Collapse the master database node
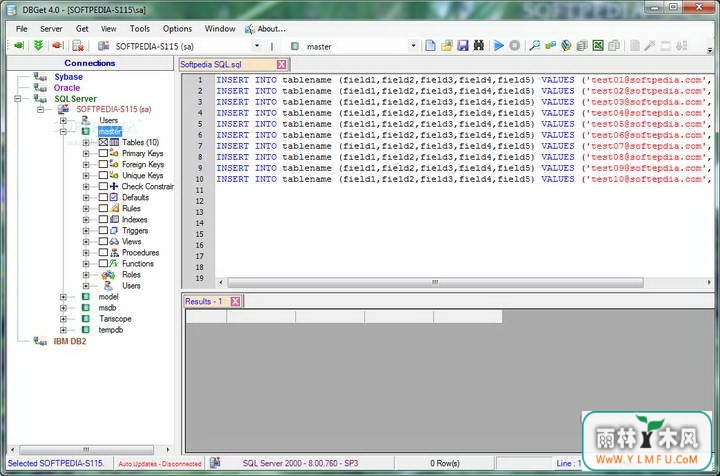 (x=63, y=131)
